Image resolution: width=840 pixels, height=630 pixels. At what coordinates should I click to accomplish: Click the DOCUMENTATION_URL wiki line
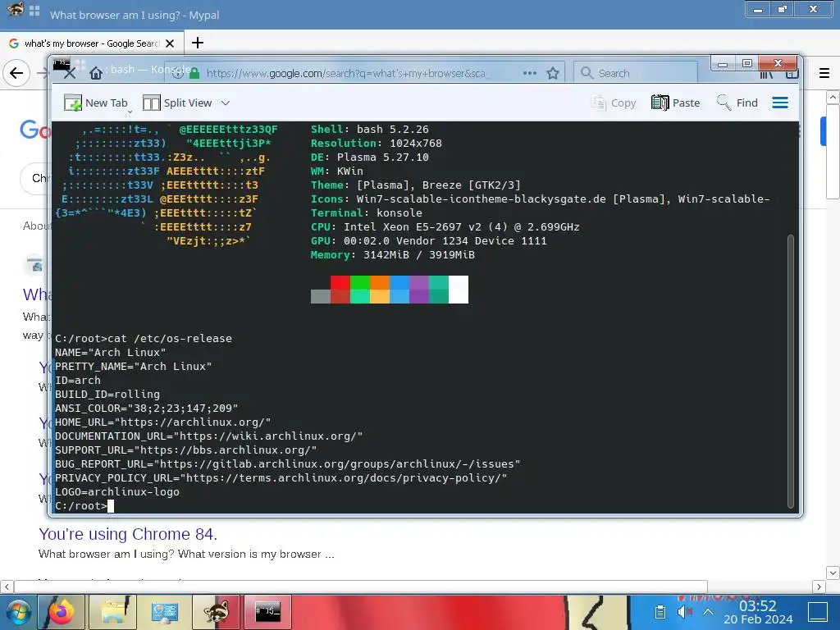209,436
